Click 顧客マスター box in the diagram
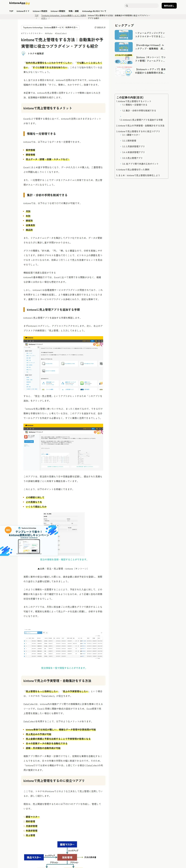 67,844
